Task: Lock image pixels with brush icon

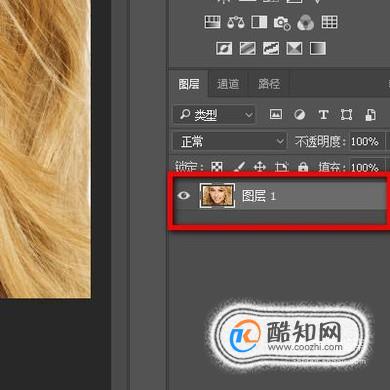Action: pos(239,167)
